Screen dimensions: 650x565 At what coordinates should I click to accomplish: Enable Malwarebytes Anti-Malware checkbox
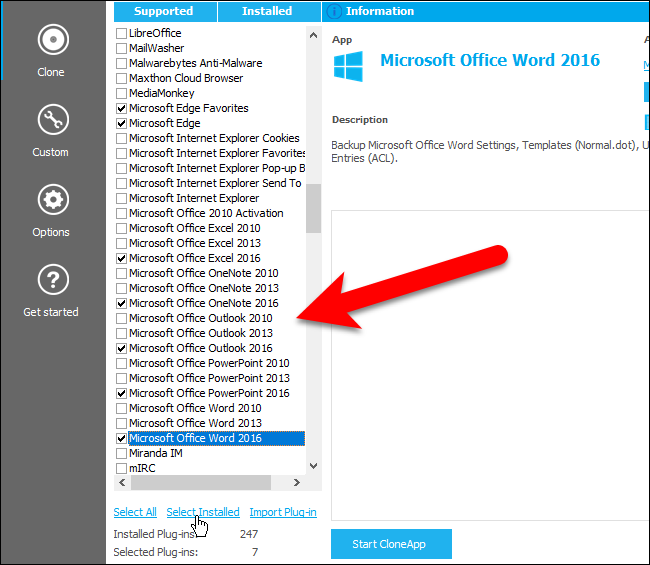click(121, 63)
